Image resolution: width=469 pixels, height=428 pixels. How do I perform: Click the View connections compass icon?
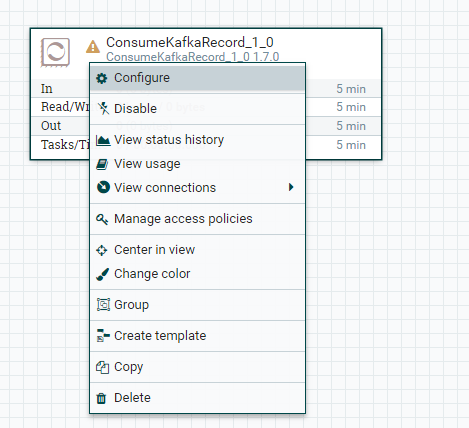pyautogui.click(x=103, y=187)
